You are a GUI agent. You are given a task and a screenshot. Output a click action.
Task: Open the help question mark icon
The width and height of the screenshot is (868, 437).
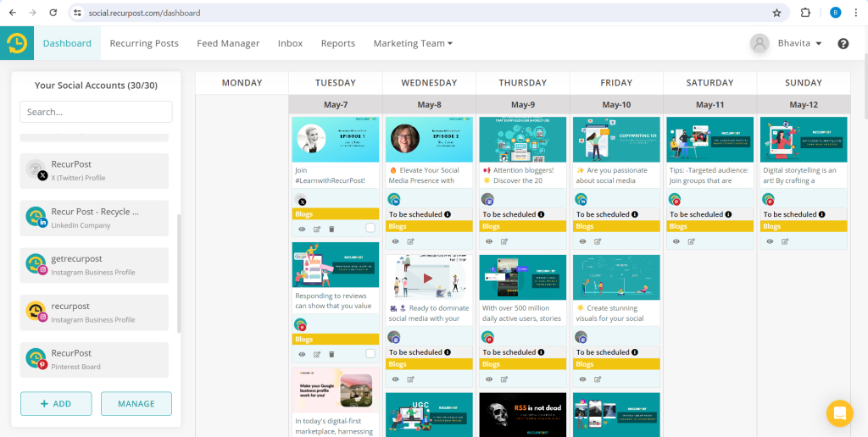[843, 44]
